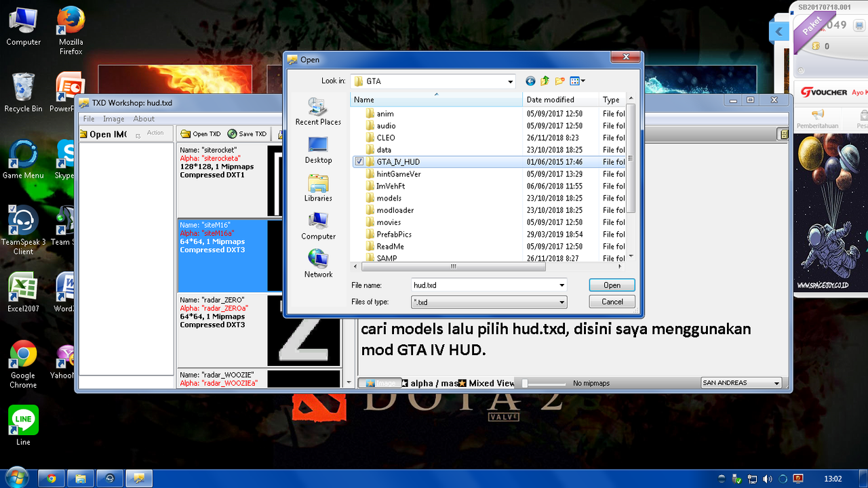Click the Save TXD toolbar button
This screenshot has width=868, height=488.
pyautogui.click(x=247, y=134)
